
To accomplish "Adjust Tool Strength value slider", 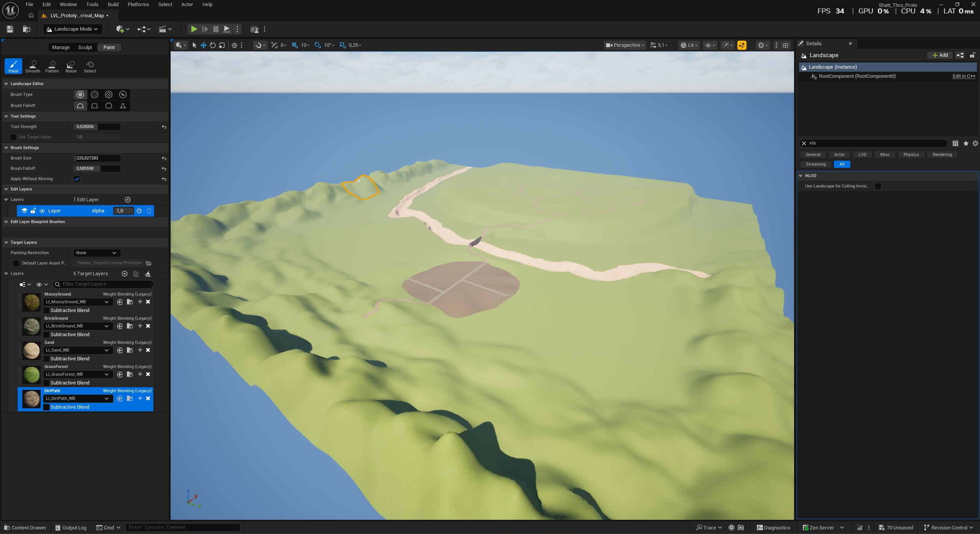I will pyautogui.click(x=97, y=127).
